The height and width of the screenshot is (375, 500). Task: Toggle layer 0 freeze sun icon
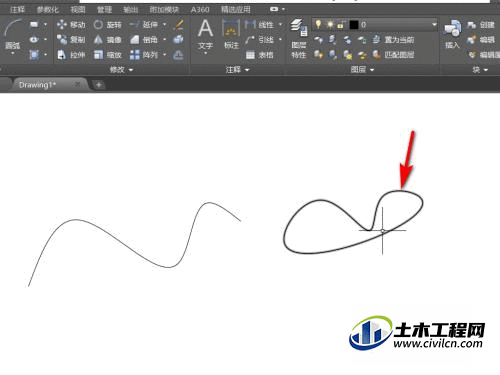tap(330, 24)
